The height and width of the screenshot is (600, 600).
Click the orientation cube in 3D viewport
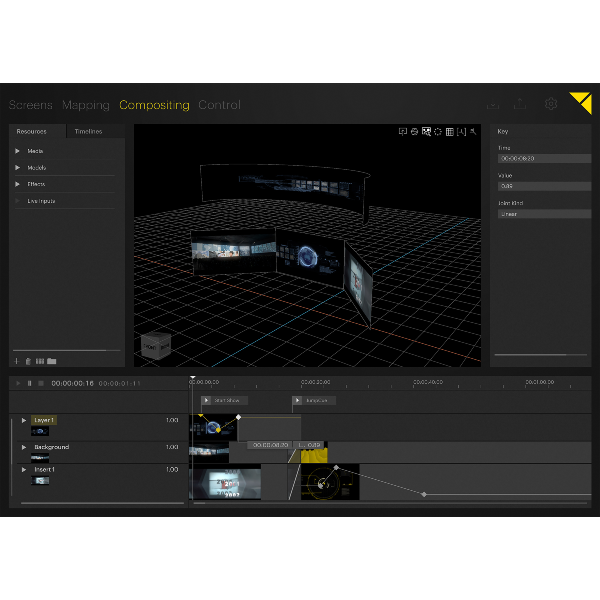[x=156, y=346]
